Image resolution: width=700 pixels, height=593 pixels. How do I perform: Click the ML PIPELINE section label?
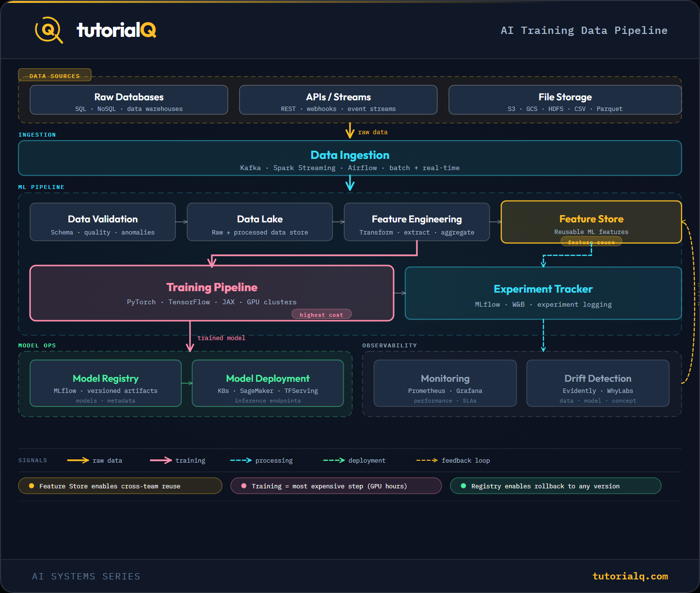41,187
